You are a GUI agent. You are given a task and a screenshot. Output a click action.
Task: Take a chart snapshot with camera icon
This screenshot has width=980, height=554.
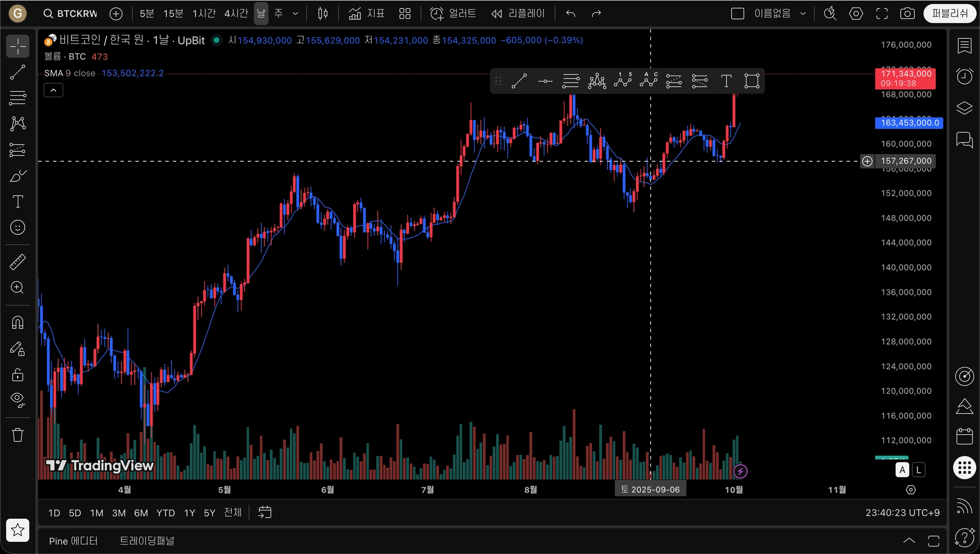907,14
